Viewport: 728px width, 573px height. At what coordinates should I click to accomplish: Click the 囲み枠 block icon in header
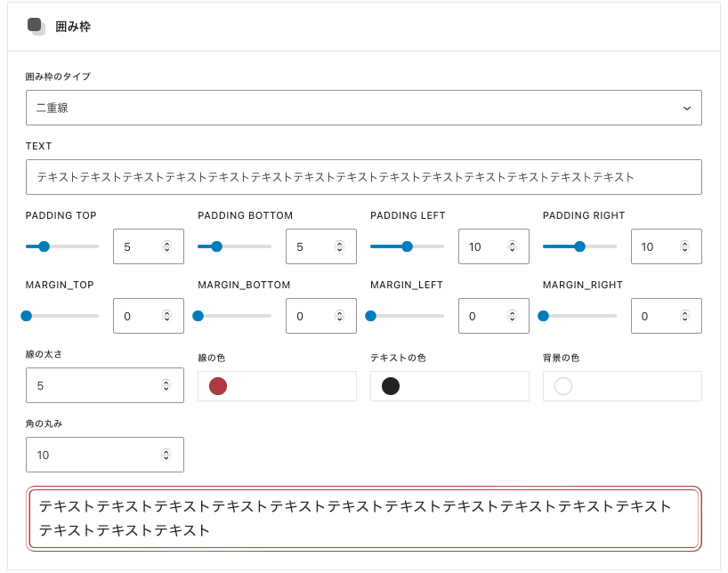click(36, 27)
